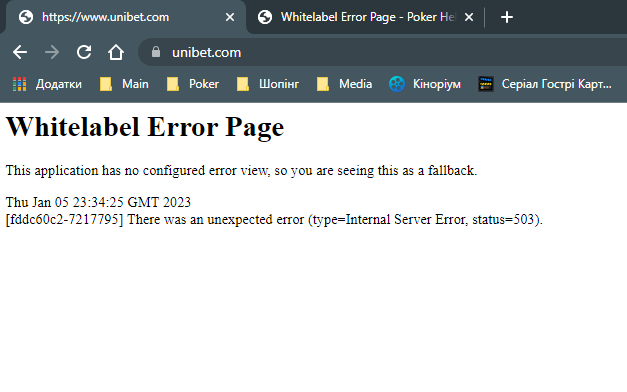Click the error ID fddc60c2-7217795 line
This screenshot has width=627, height=392.
point(274,220)
